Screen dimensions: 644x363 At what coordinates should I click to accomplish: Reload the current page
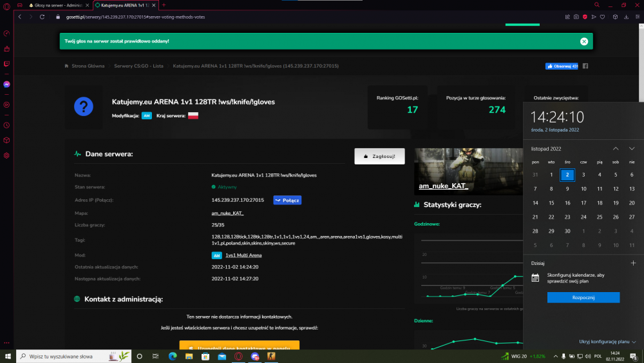coord(42,17)
